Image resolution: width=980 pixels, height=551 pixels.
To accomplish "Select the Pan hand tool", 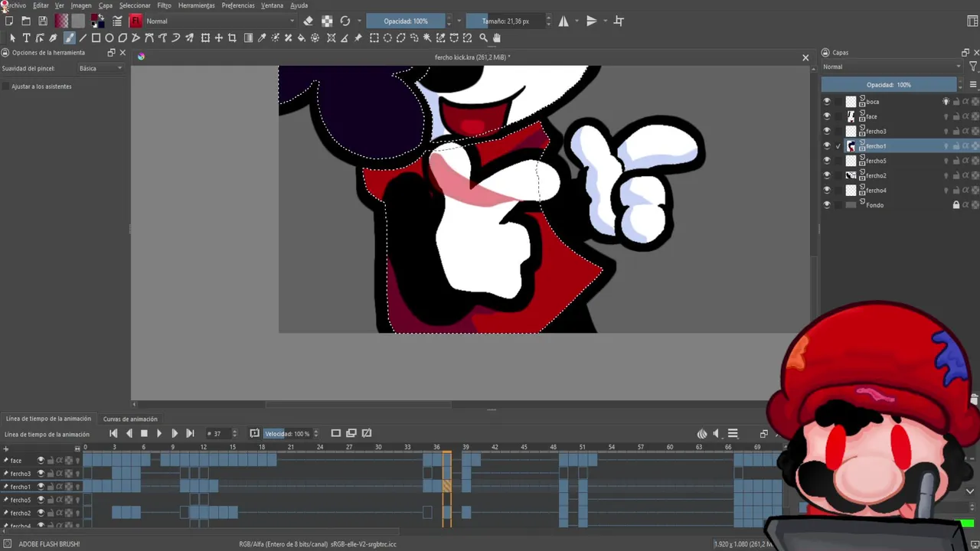I will point(496,37).
